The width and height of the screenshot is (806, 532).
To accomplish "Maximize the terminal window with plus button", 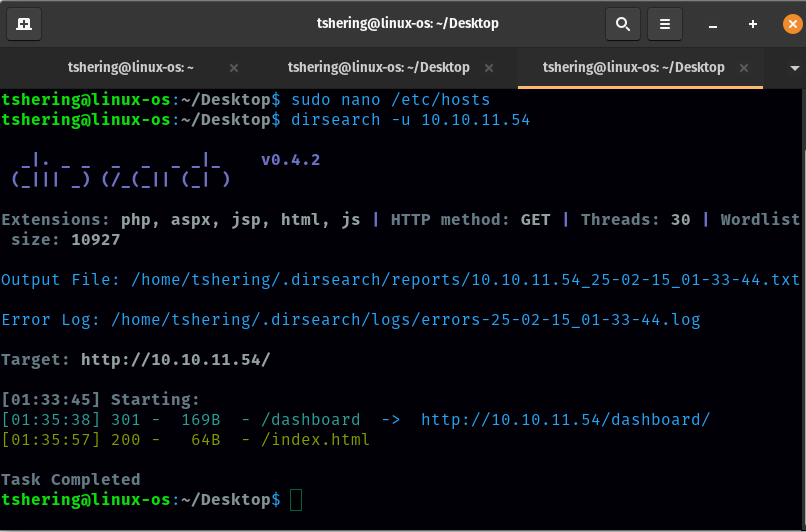I will click(x=753, y=24).
